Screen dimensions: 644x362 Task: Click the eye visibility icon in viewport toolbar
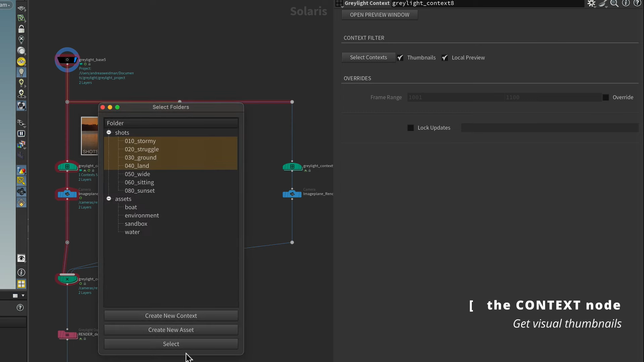pyautogui.click(x=21, y=258)
